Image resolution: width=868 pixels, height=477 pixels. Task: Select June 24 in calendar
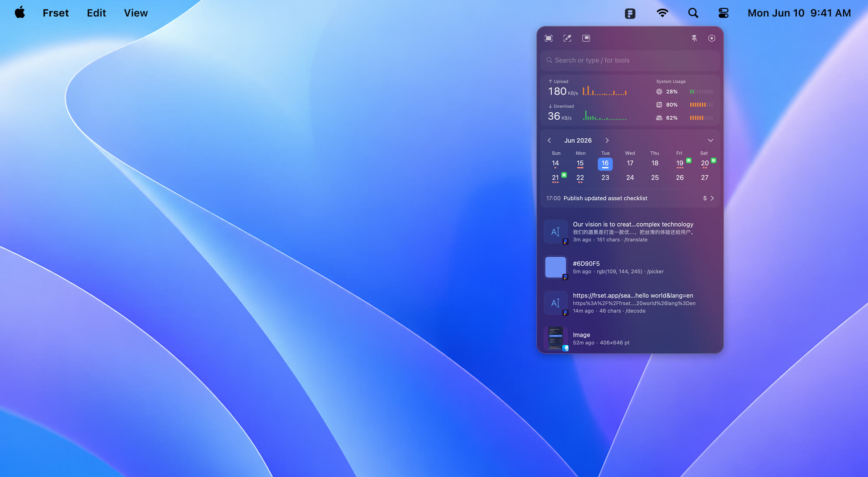630,178
